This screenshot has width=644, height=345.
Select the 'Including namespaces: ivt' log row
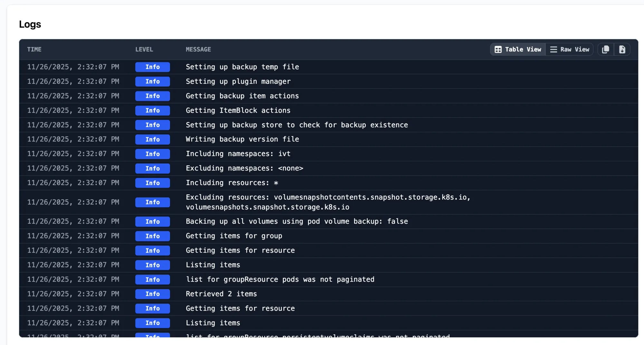pos(238,154)
